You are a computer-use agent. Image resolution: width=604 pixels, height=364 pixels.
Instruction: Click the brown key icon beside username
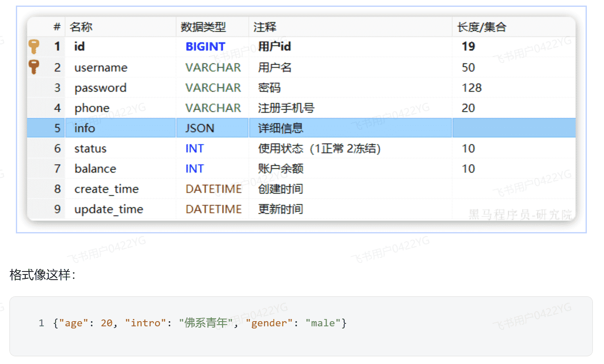(34, 67)
